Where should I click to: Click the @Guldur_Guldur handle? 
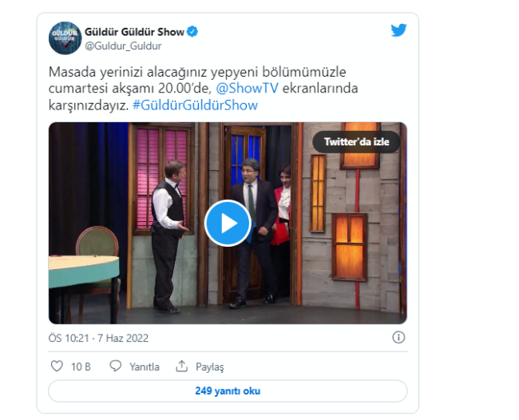(123, 46)
